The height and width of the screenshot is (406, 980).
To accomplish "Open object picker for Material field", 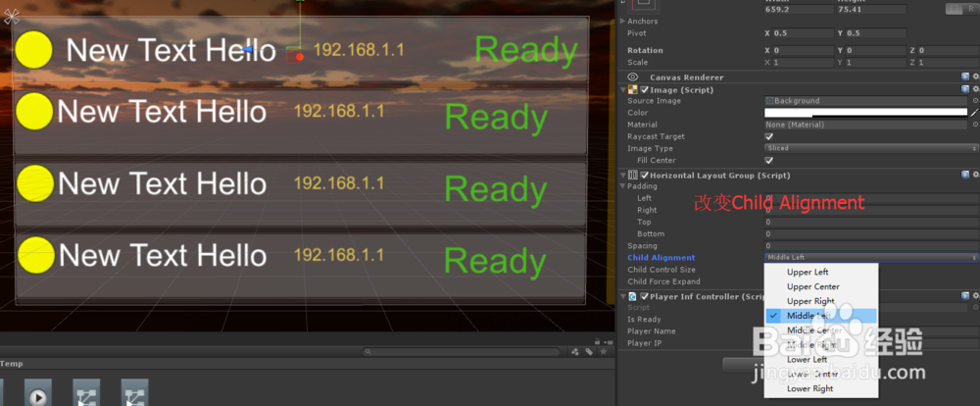I will click(976, 125).
